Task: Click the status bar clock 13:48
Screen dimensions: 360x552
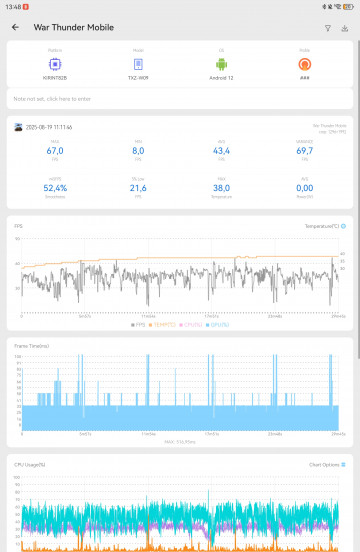Action: tap(13, 7)
